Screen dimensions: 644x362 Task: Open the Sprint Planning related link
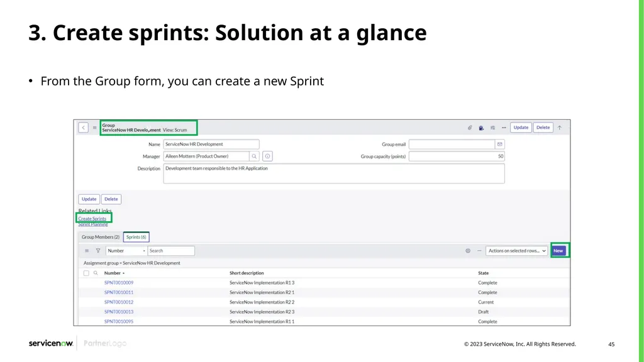(x=93, y=224)
